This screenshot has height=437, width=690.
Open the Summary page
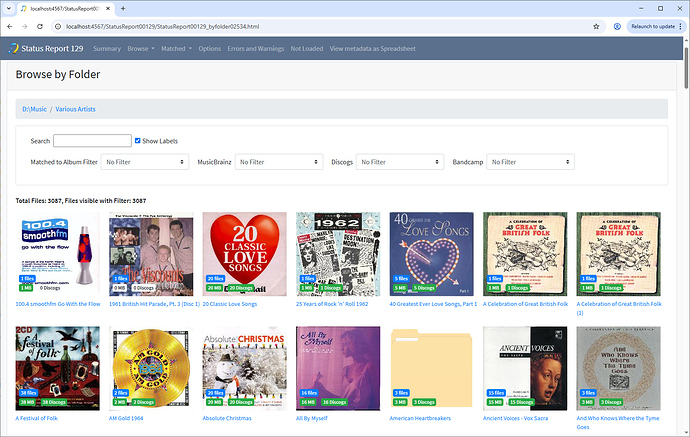coord(106,49)
